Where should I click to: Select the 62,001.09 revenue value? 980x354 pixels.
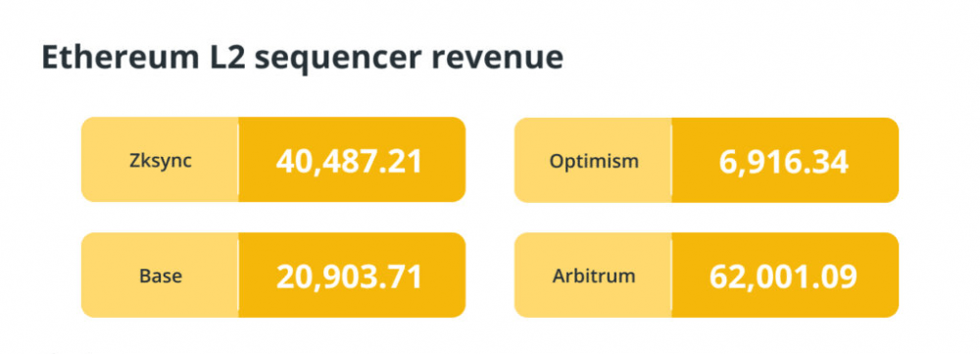click(783, 277)
